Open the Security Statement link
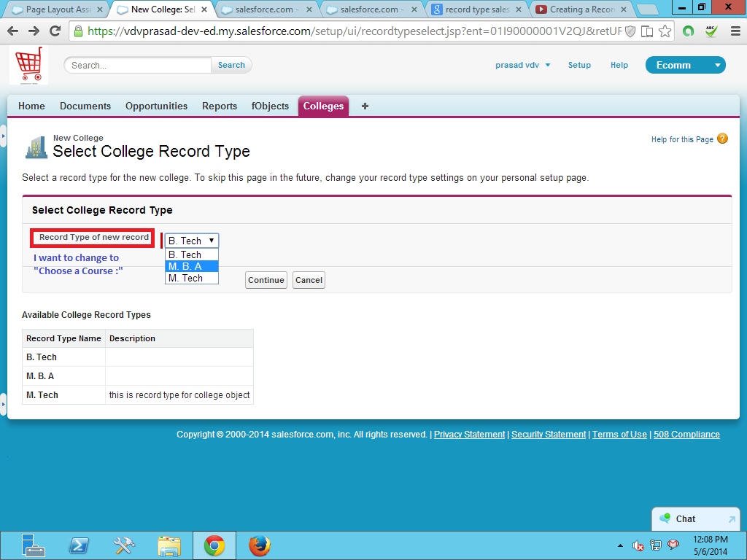This screenshot has height=560, width=747. coord(549,435)
